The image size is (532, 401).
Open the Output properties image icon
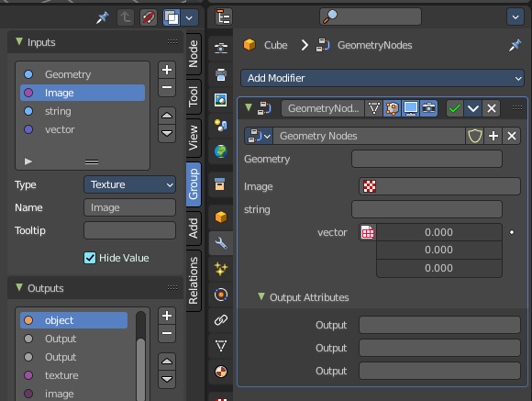pos(221,100)
